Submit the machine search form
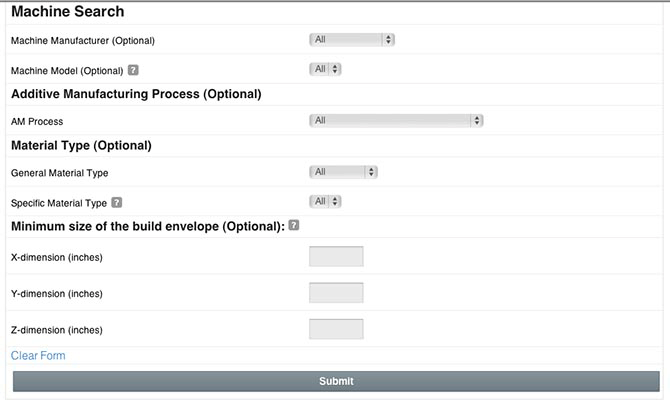The image size is (670, 404). (336, 381)
